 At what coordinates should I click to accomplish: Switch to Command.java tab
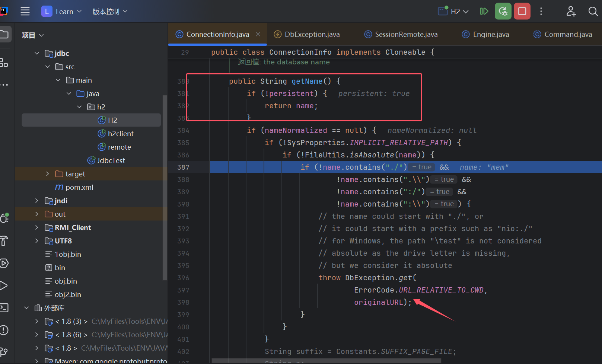563,34
